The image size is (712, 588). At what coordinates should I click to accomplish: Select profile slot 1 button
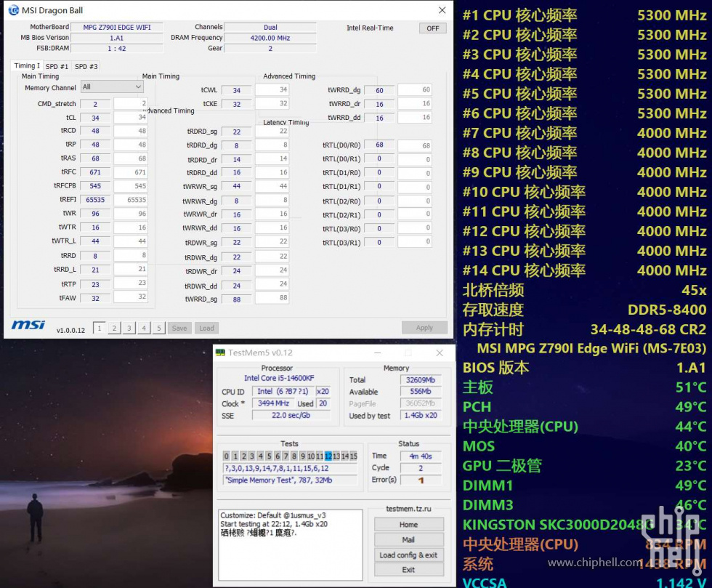coord(99,328)
